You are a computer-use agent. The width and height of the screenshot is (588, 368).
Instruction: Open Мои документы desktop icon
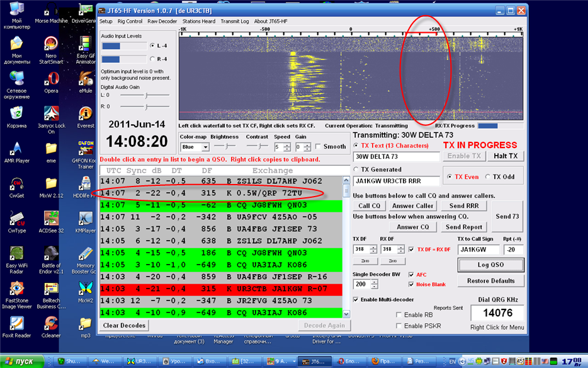click(x=16, y=50)
